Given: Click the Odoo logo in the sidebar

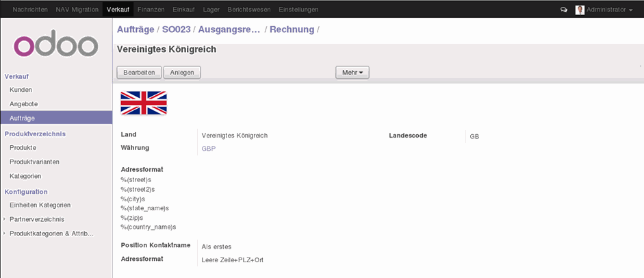Looking at the screenshot, I should click(x=55, y=45).
